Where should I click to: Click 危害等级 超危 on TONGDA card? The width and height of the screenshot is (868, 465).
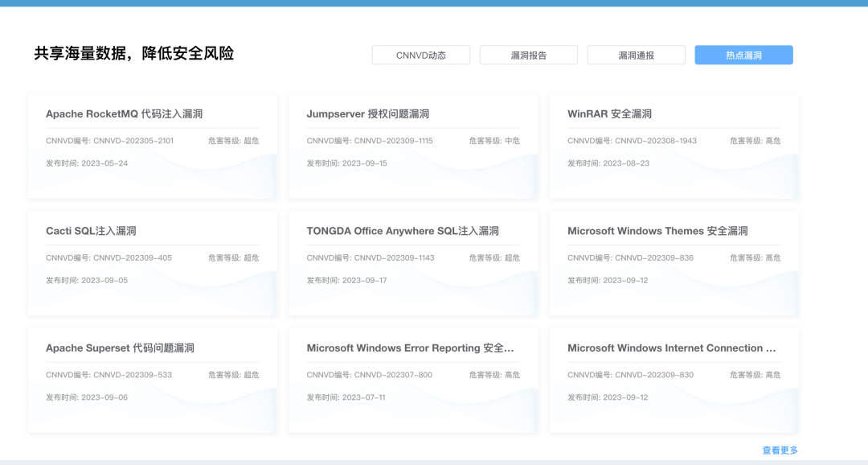(494, 257)
